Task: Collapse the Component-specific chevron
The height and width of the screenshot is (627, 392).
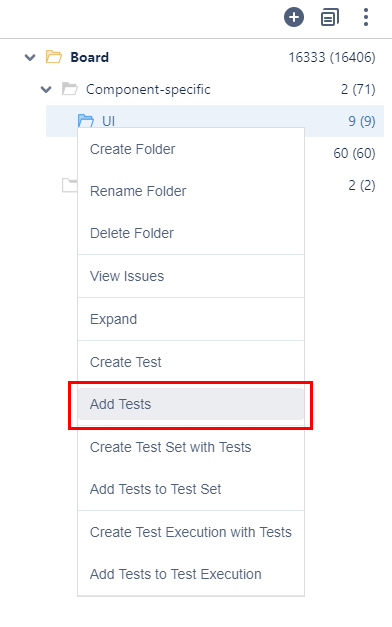Action: [x=46, y=89]
